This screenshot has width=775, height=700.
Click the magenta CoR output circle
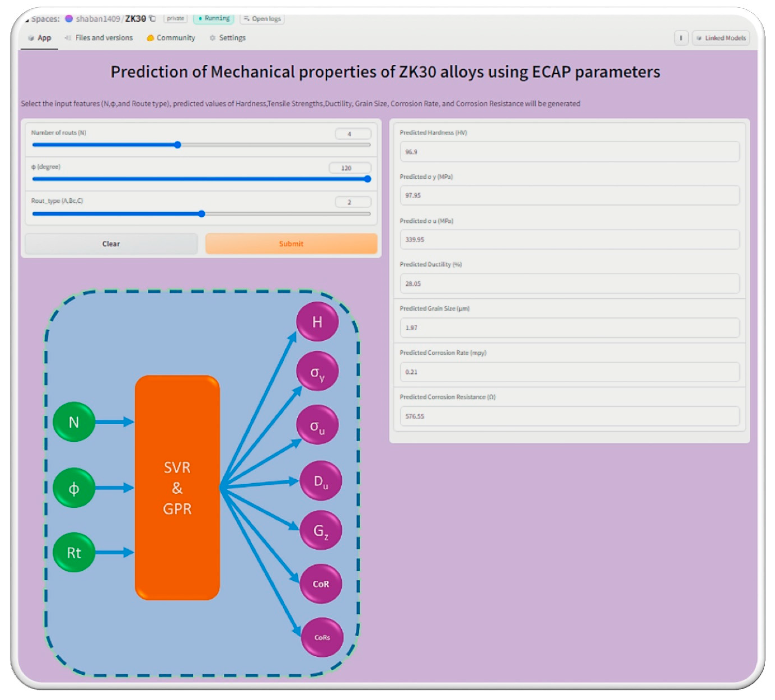(x=321, y=584)
